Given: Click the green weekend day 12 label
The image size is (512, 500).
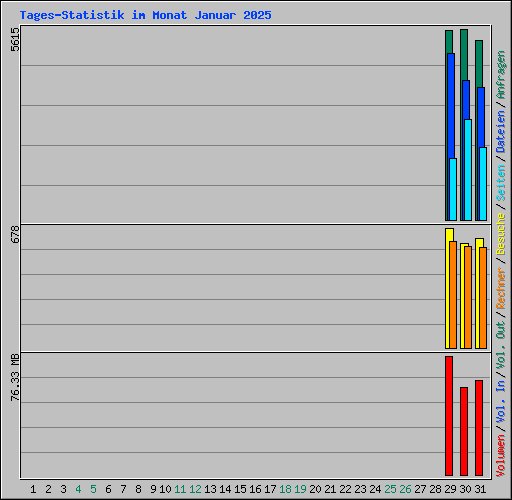Looking at the screenshot, I should (x=195, y=489).
